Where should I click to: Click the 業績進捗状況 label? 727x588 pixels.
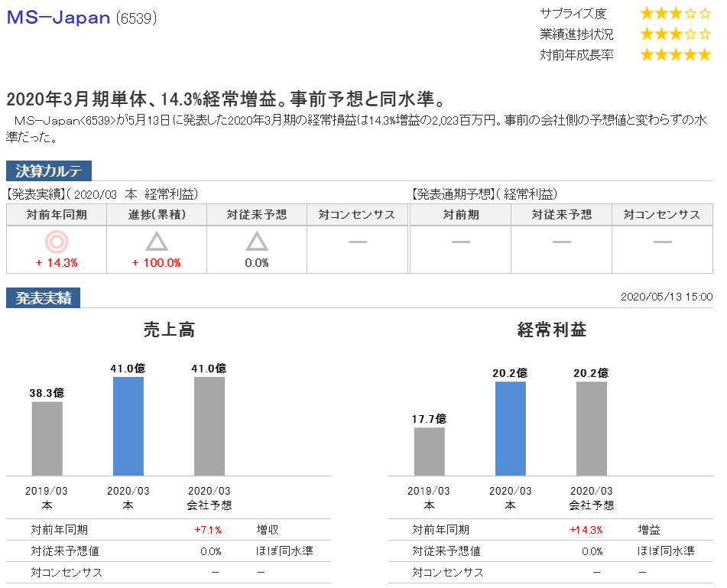pos(576,34)
